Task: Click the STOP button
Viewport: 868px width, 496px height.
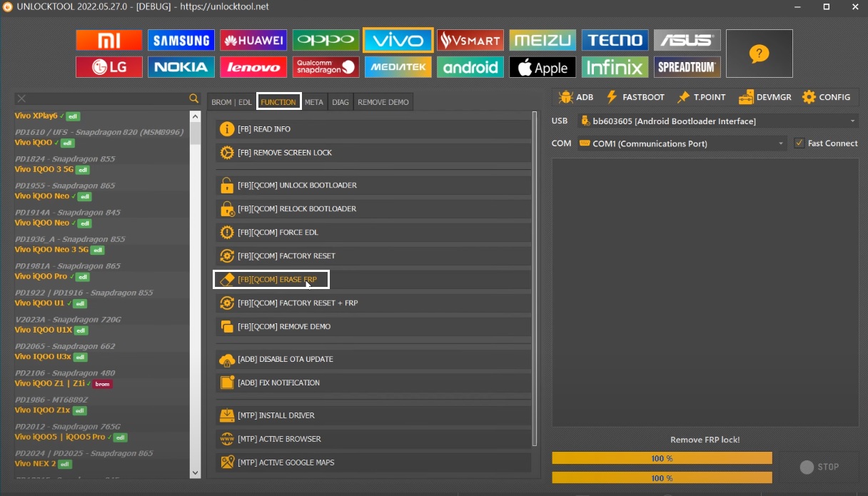Action: pyautogui.click(x=819, y=467)
